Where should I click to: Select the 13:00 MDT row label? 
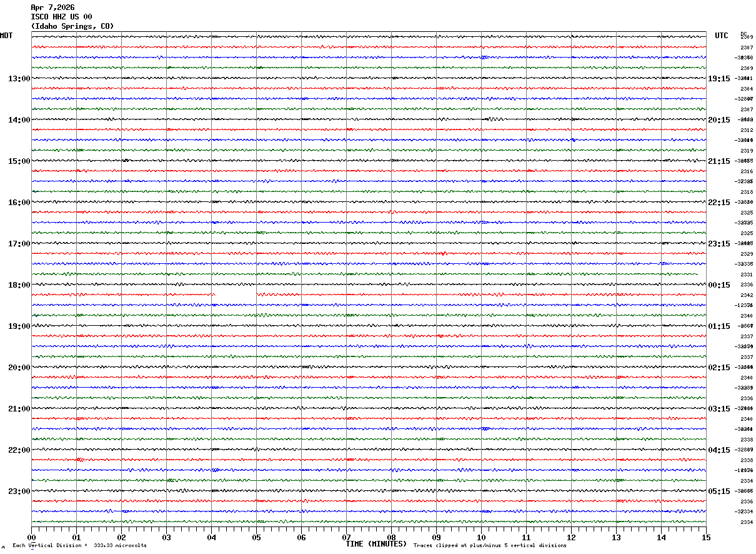pyautogui.click(x=19, y=79)
